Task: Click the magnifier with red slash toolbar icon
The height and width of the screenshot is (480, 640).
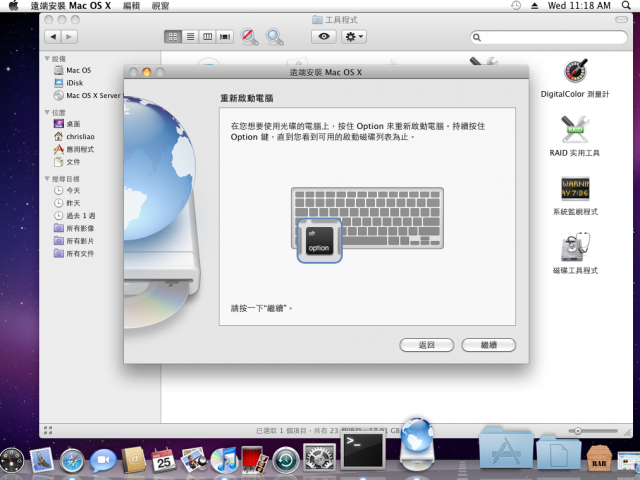Action: (x=249, y=37)
